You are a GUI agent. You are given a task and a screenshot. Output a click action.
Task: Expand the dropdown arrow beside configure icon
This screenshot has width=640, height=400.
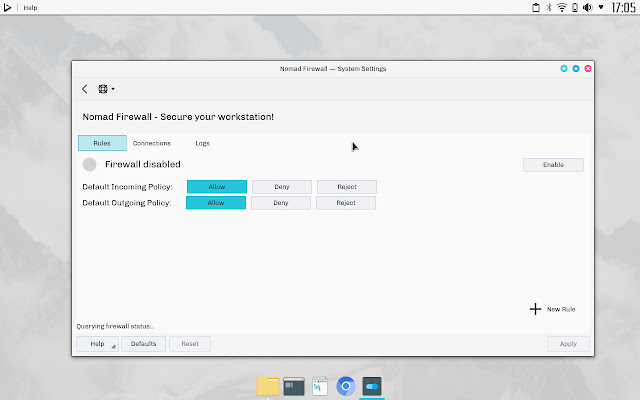click(113, 89)
